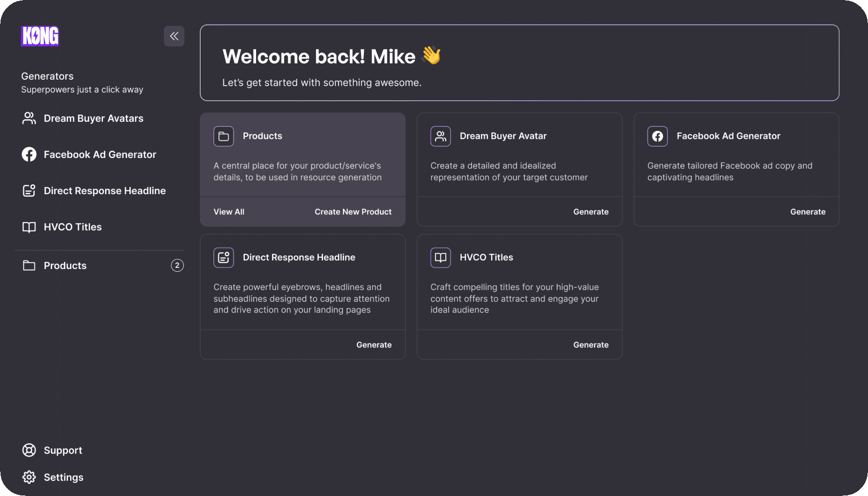Click the Facebook Ad Generator card icon
868x496 pixels.
click(657, 136)
